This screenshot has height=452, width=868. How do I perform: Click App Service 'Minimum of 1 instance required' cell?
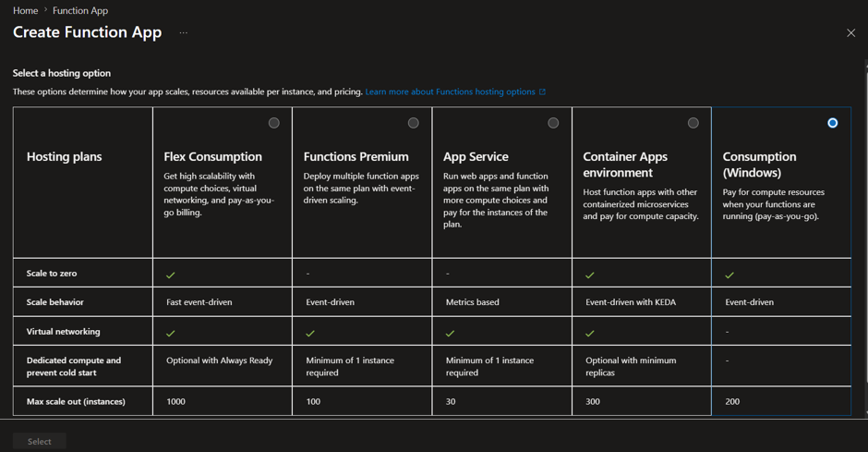pyautogui.click(x=502, y=366)
